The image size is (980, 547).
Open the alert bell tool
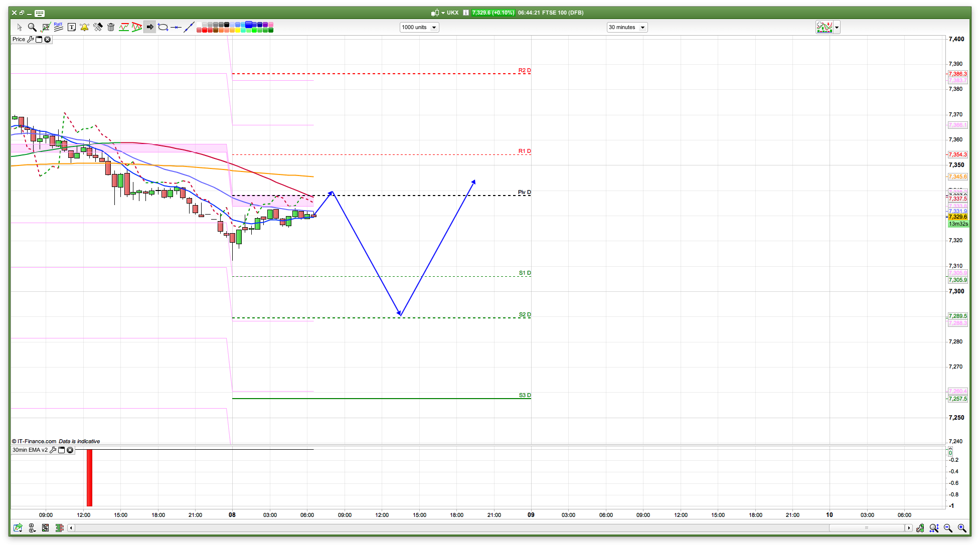click(x=84, y=27)
